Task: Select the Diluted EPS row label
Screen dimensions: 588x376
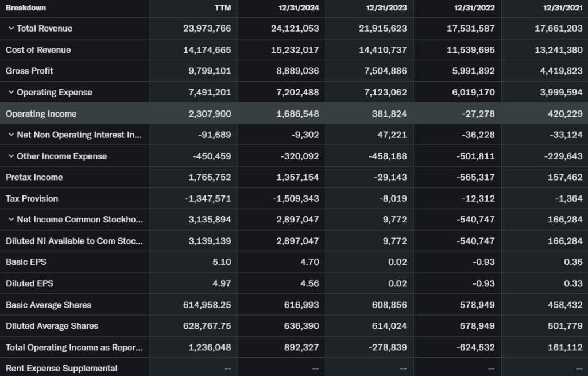Action: click(29, 283)
